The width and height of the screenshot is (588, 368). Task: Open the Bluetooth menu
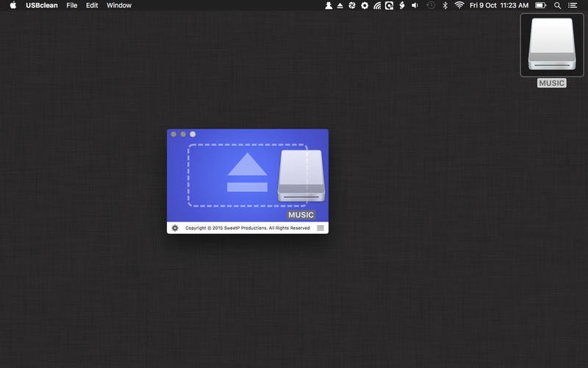(445, 5)
